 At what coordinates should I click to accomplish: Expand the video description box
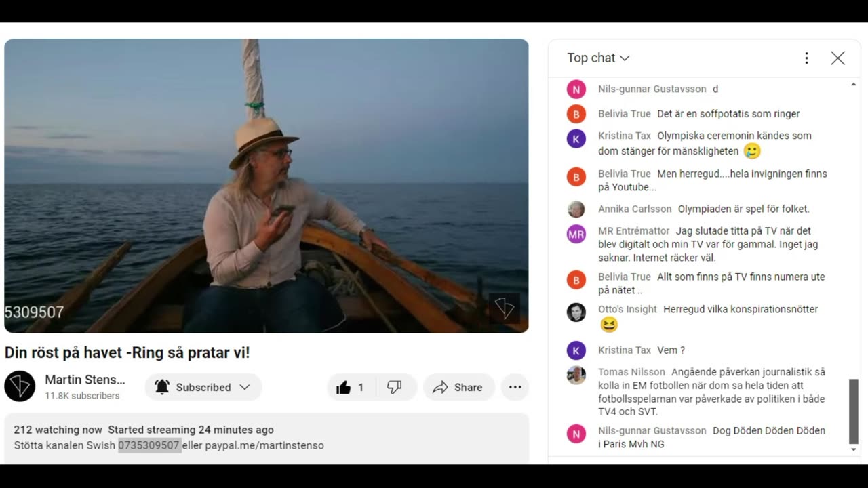[267, 439]
